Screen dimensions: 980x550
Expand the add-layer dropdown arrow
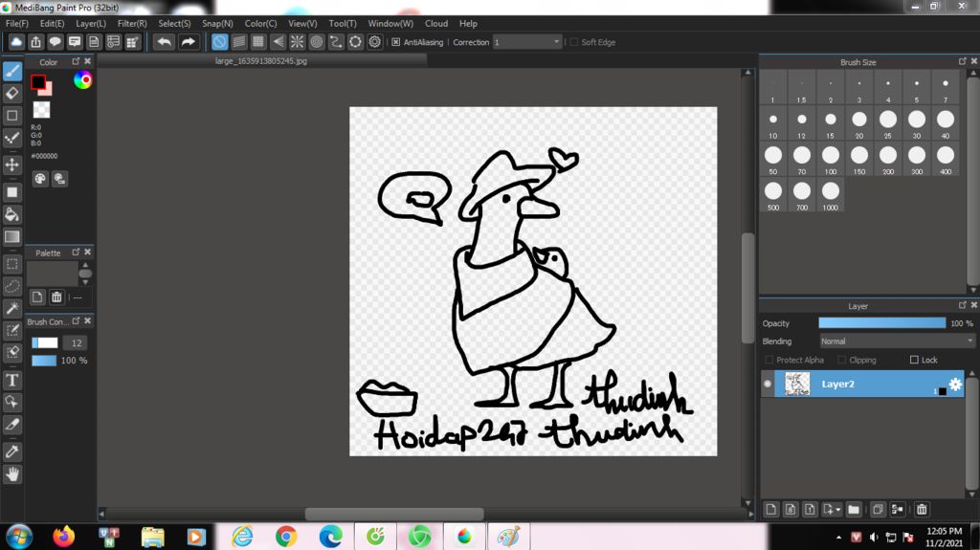pyautogui.click(x=838, y=510)
